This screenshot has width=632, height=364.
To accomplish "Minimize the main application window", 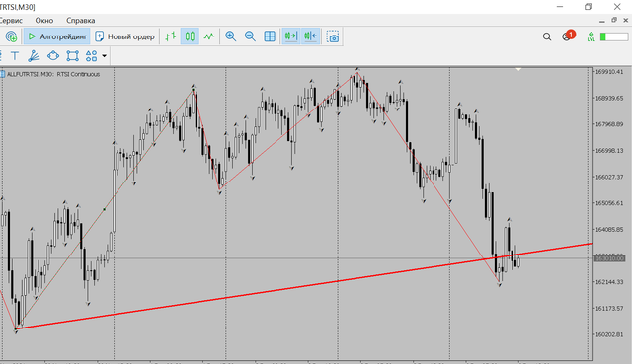I will [560, 7].
